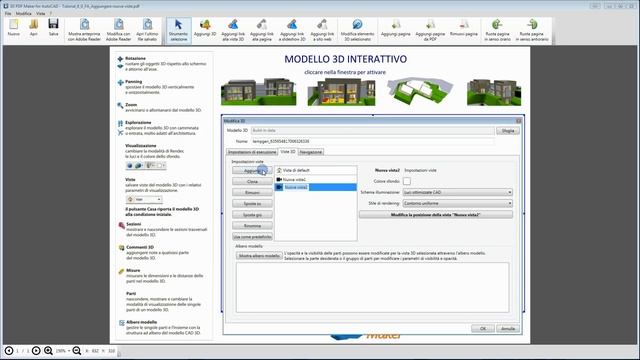This screenshot has height=360, width=640.
Task: Click the third top-view thumbnail
Action: click(x=420, y=91)
